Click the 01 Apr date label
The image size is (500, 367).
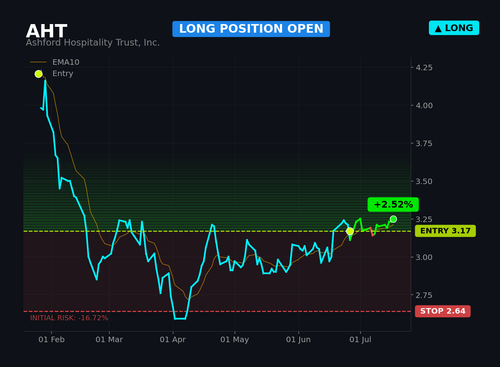click(x=173, y=340)
